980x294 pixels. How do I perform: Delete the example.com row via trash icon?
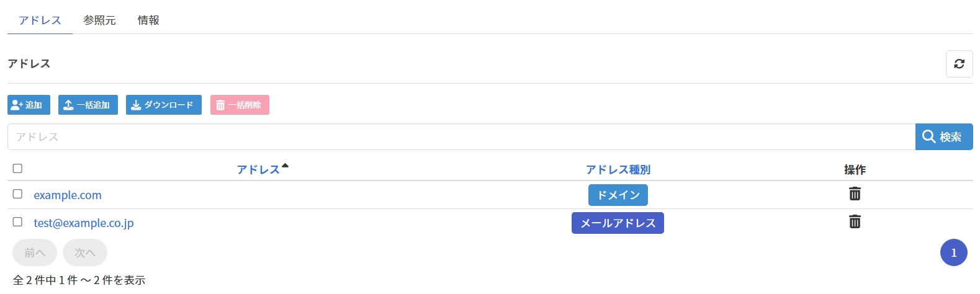[x=855, y=194]
